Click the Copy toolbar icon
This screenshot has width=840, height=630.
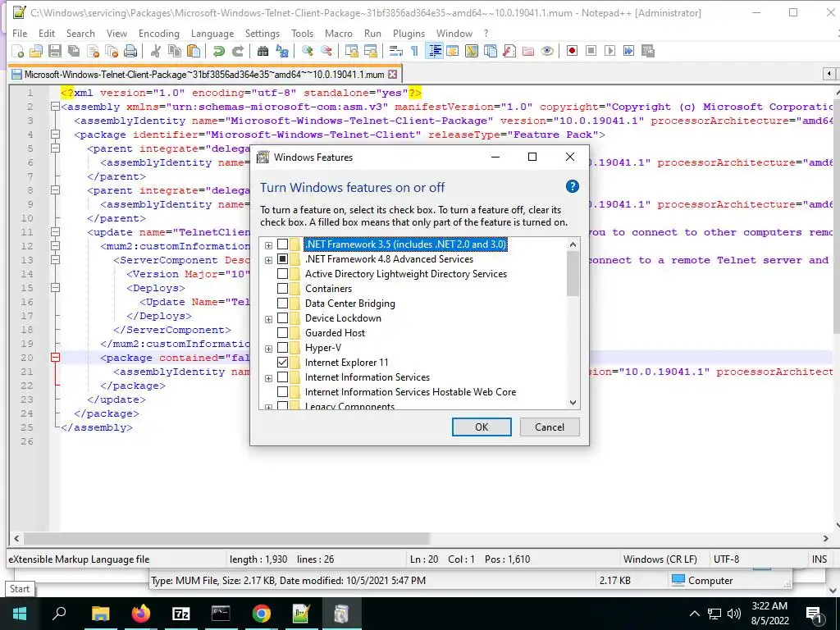pos(175,51)
